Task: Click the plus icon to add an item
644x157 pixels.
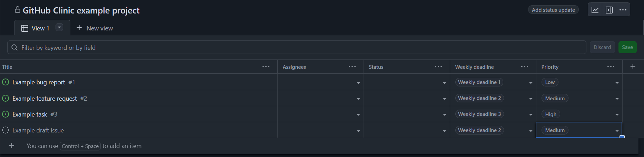Action: 12,146
